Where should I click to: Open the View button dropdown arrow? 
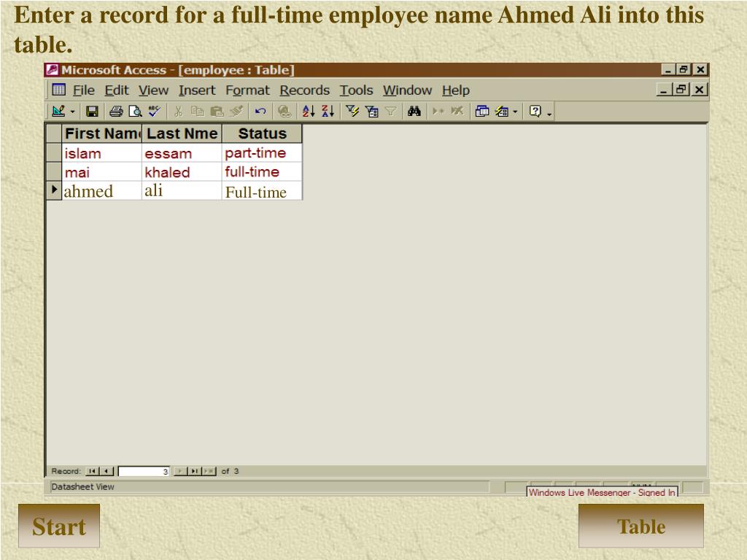(x=72, y=112)
